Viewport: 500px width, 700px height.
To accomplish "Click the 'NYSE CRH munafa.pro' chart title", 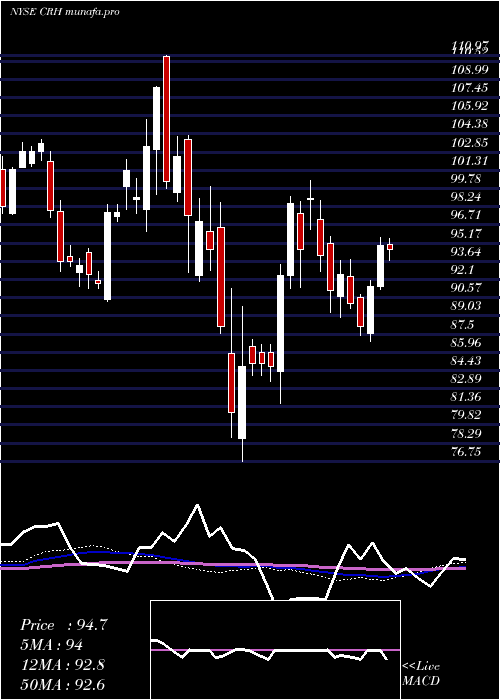I will (65, 12).
